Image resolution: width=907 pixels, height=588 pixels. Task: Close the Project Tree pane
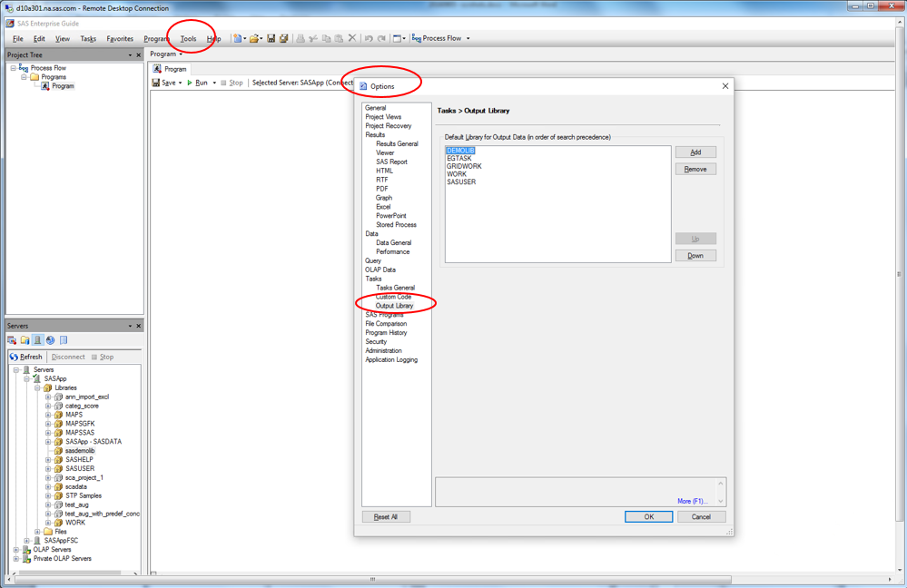(x=138, y=55)
